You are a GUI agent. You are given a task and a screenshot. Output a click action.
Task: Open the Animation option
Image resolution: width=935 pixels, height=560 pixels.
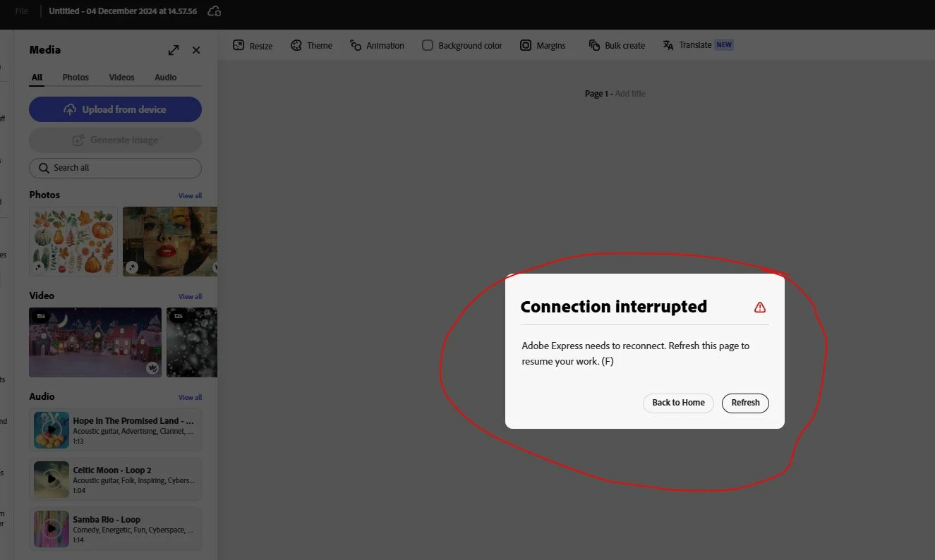(x=377, y=45)
